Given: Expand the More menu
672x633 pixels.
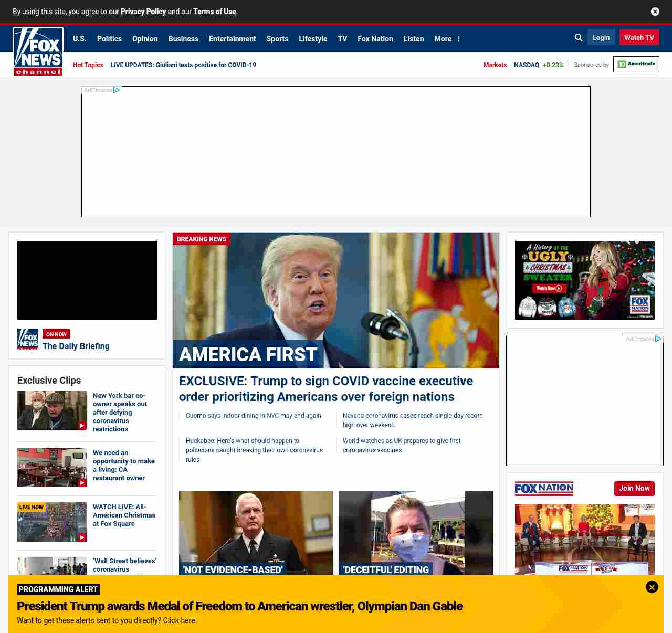Looking at the screenshot, I should pos(447,39).
